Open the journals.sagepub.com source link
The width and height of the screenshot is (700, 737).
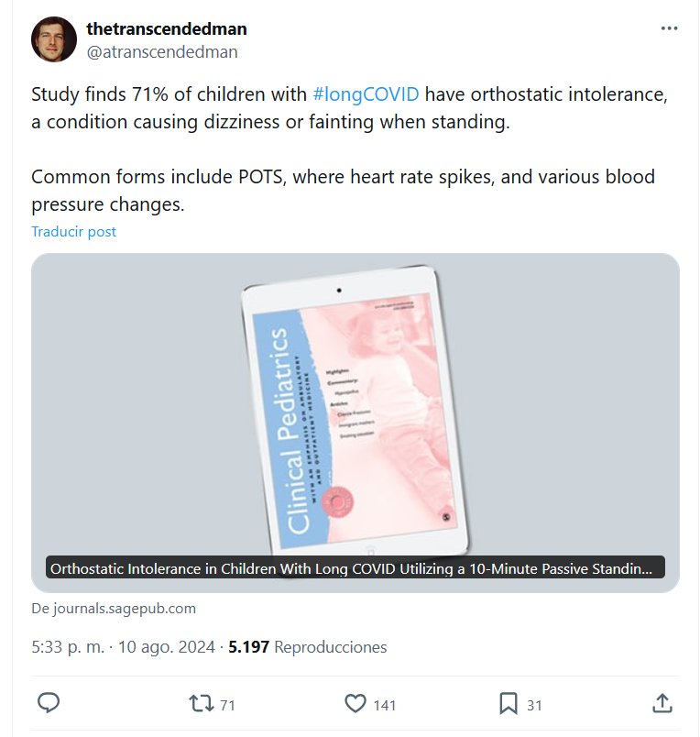coord(114,608)
